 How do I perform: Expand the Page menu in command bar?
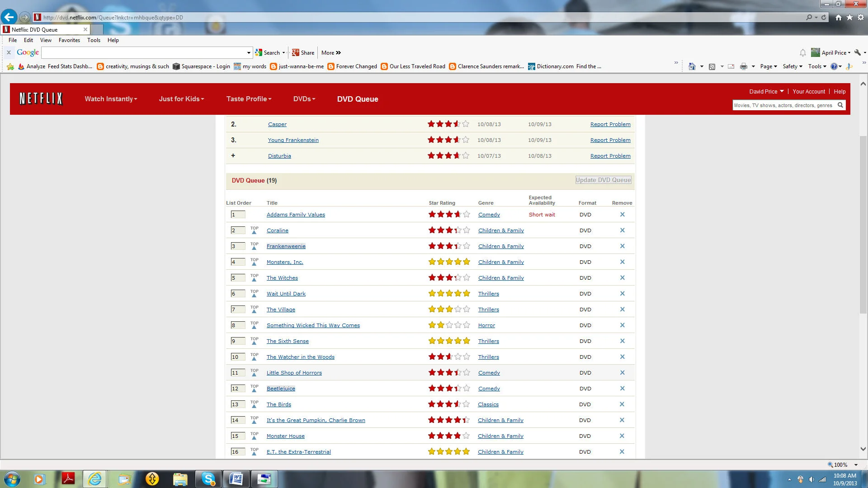pyautogui.click(x=769, y=66)
